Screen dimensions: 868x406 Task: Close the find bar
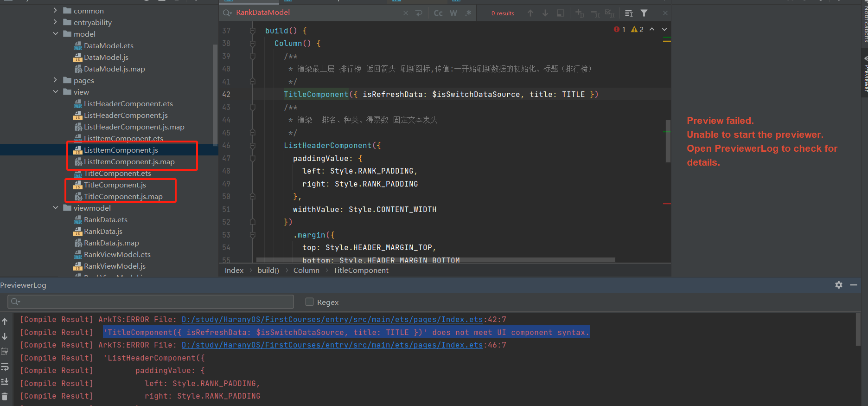665,13
